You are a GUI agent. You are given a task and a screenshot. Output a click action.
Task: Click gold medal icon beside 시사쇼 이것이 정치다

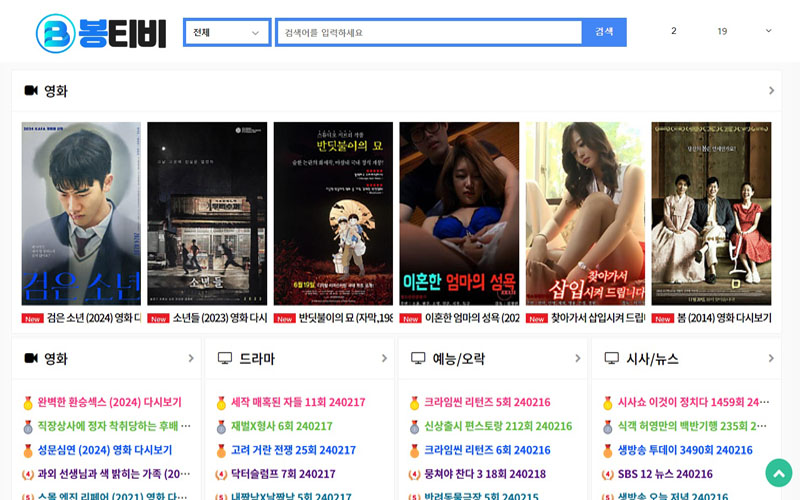(607, 403)
